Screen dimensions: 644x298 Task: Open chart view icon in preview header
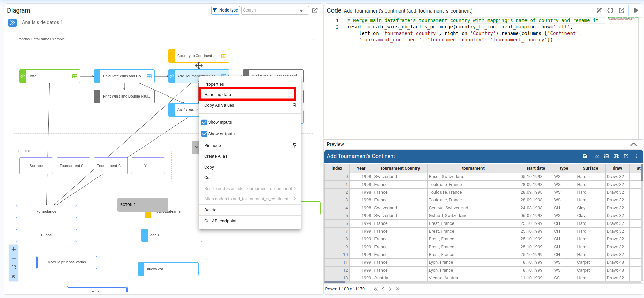597,156
